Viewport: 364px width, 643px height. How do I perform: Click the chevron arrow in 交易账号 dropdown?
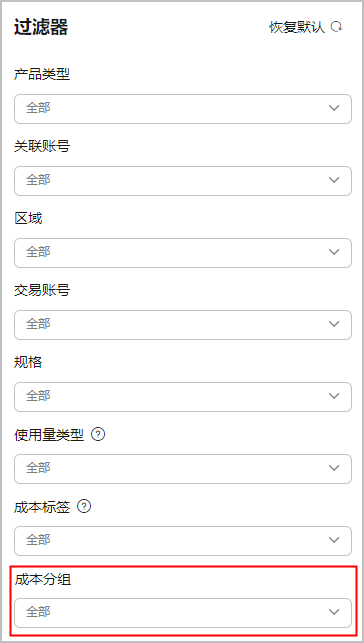334,324
